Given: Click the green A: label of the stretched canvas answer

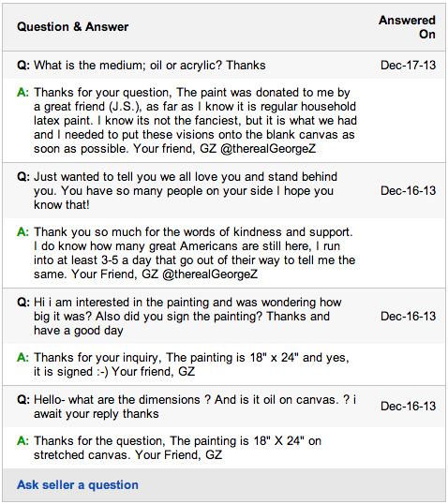Looking at the screenshot, I should click(22, 441).
